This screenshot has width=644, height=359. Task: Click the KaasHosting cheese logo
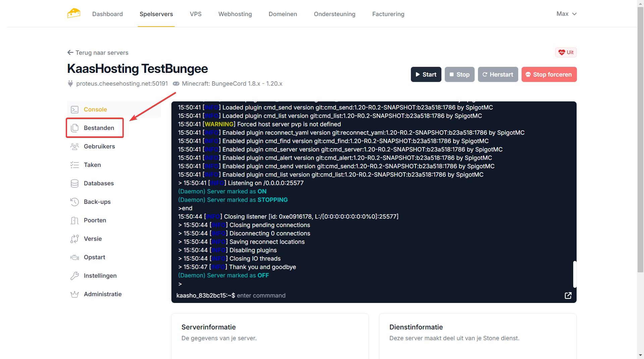[73, 13]
